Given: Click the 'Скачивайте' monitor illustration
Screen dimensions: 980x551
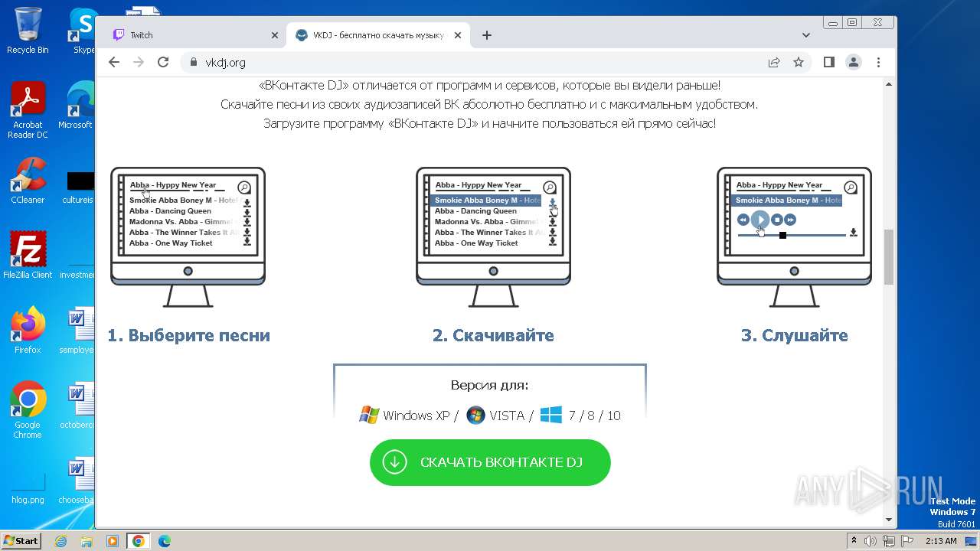Looking at the screenshot, I should coord(493,237).
